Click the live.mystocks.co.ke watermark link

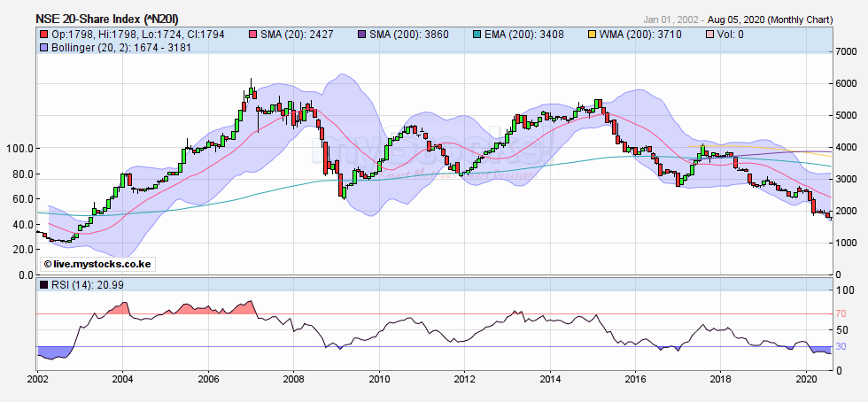point(89,264)
